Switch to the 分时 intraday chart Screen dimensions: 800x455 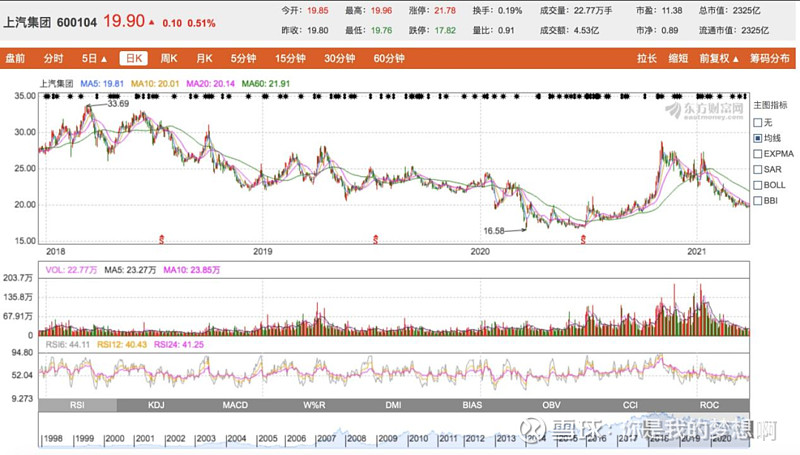coord(53,58)
